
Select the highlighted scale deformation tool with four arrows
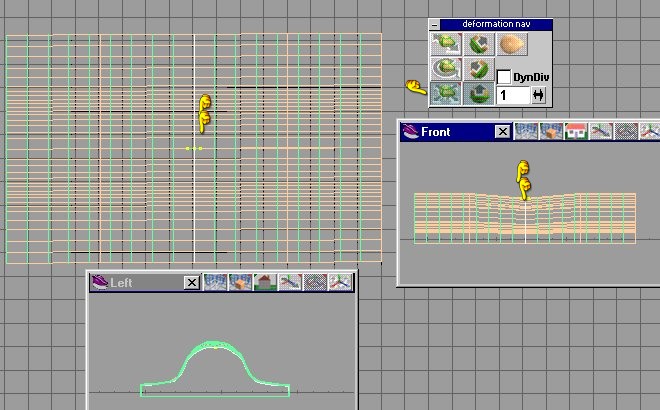[x=446, y=93]
